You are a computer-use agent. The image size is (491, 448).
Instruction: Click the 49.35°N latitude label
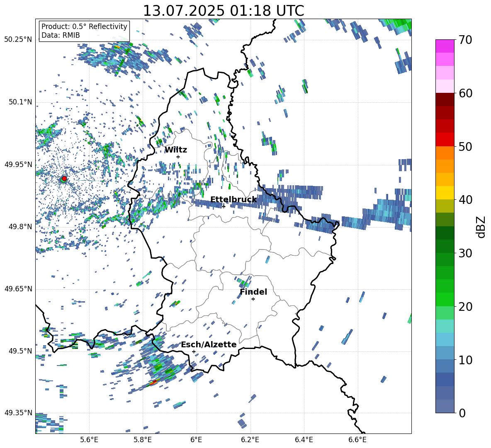(x=18, y=413)
